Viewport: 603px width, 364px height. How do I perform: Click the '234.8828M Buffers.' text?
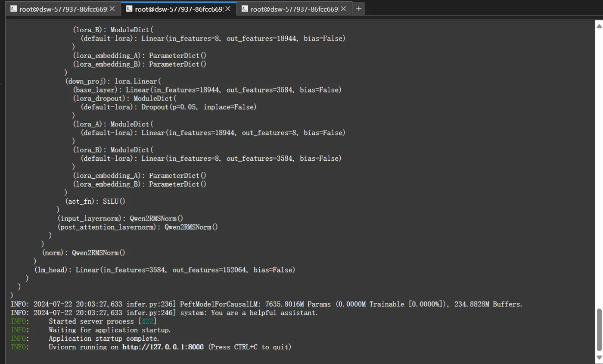(x=488, y=304)
